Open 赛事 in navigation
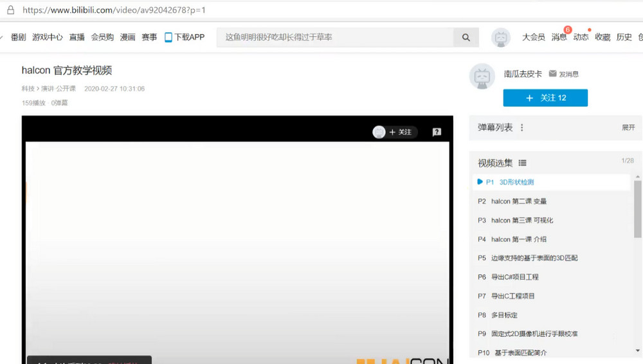 pyautogui.click(x=149, y=37)
